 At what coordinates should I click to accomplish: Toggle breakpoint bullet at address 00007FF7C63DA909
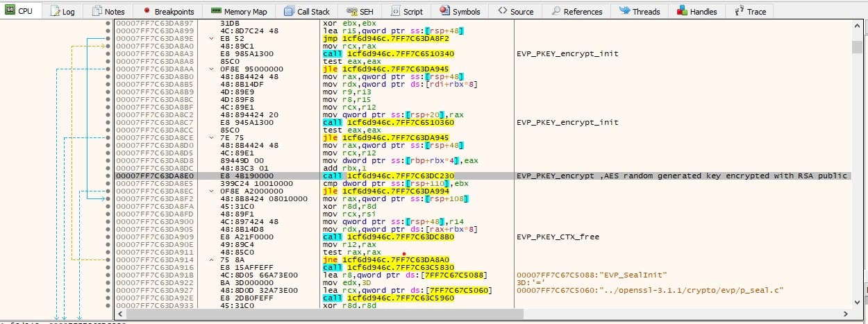(108, 237)
